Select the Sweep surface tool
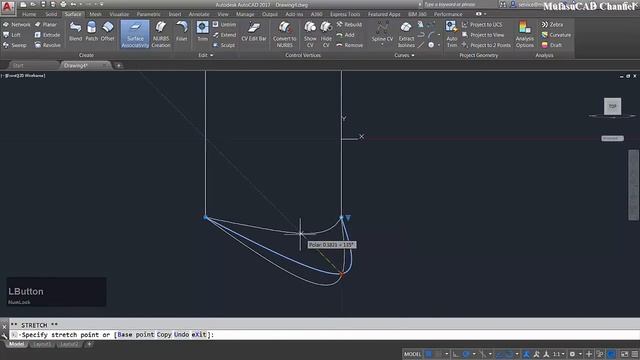This screenshot has height=360, width=640. [15, 45]
